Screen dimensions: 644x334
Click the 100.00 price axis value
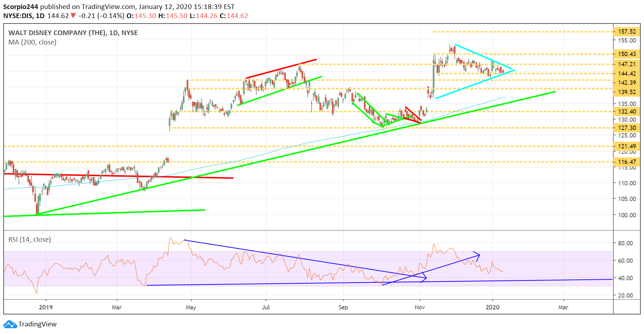[627, 215]
